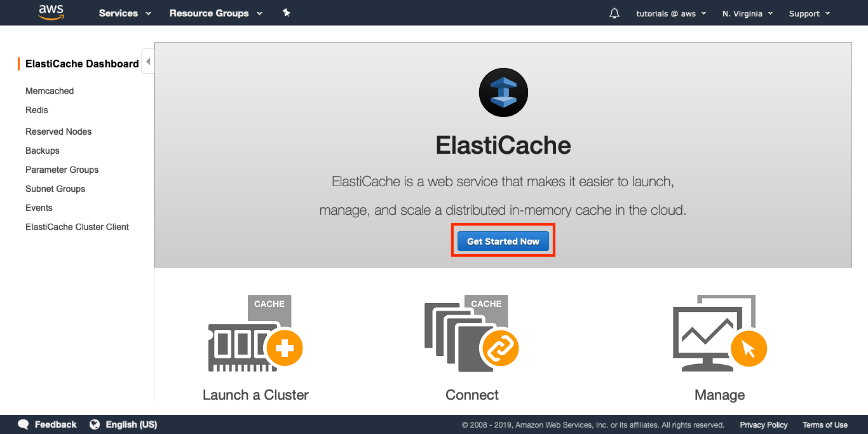Image resolution: width=868 pixels, height=434 pixels.
Task: Expand the Services dropdown menu
Action: coord(125,13)
